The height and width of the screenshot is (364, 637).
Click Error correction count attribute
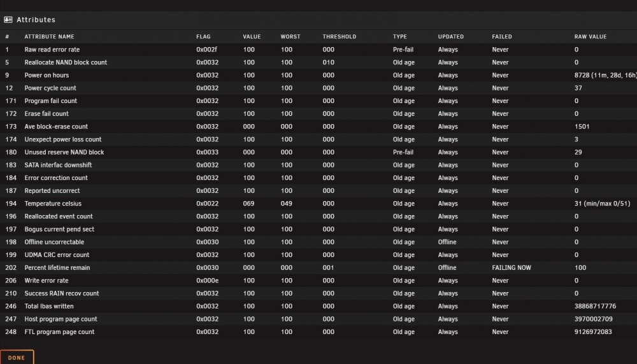(55, 178)
